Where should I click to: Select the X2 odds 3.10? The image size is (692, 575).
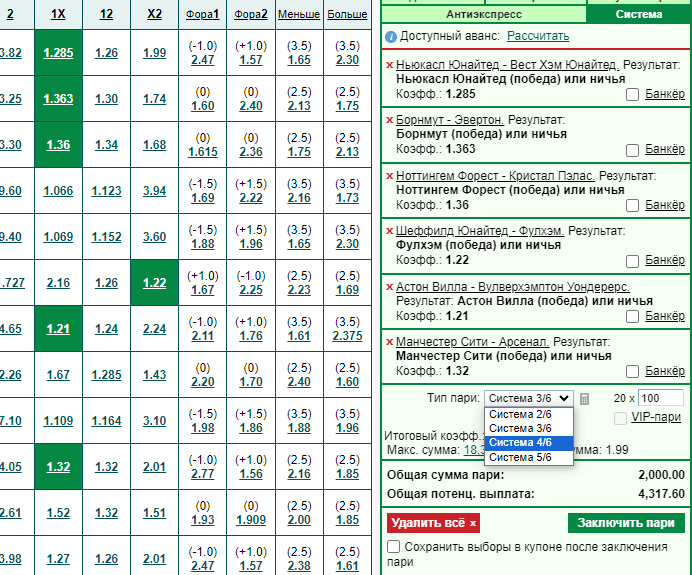[x=154, y=421]
